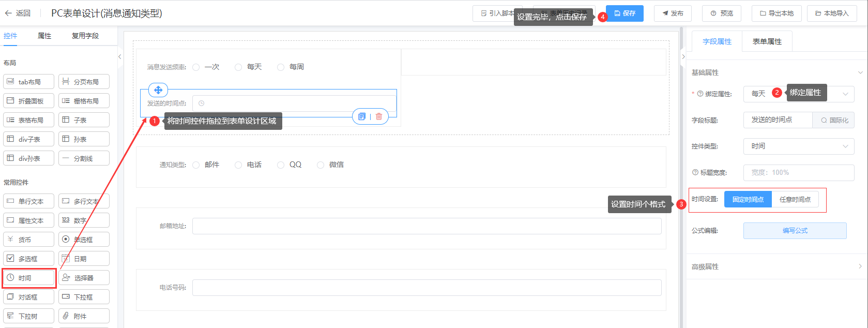The image size is (868, 328).
Task: Collapse the right property panel arrow
Action: click(x=683, y=57)
